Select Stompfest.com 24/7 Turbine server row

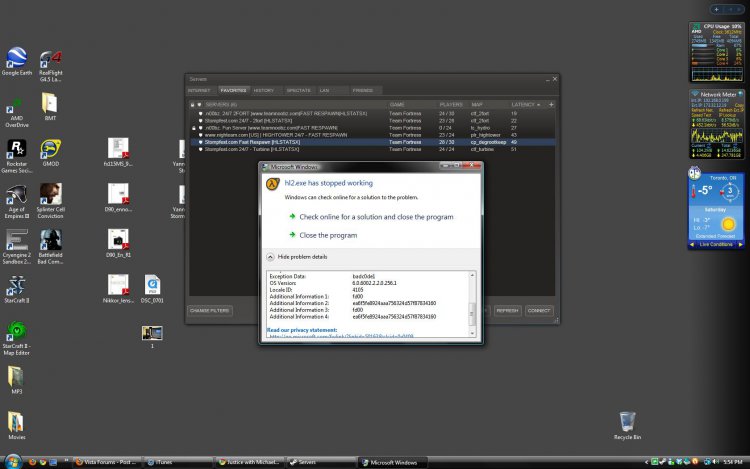pos(372,149)
